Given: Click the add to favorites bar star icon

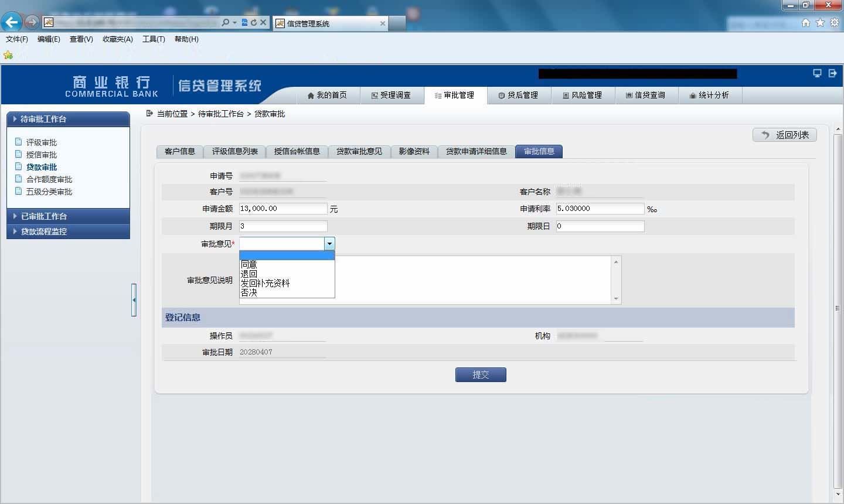Looking at the screenshot, I should (8, 55).
